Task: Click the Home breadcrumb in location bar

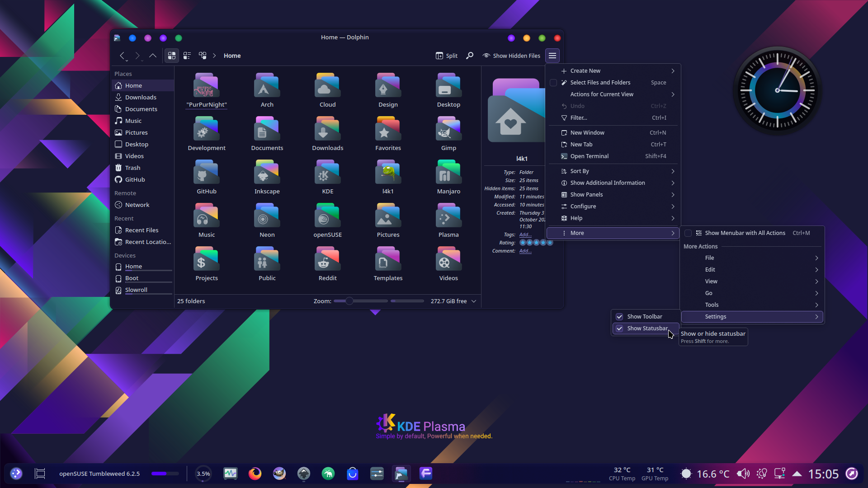Action: [232, 56]
